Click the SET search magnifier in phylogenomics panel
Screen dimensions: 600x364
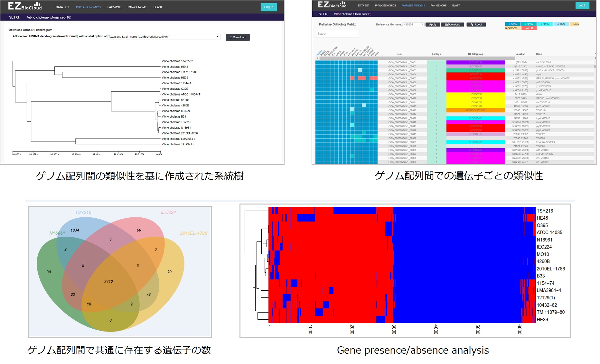(18, 17)
